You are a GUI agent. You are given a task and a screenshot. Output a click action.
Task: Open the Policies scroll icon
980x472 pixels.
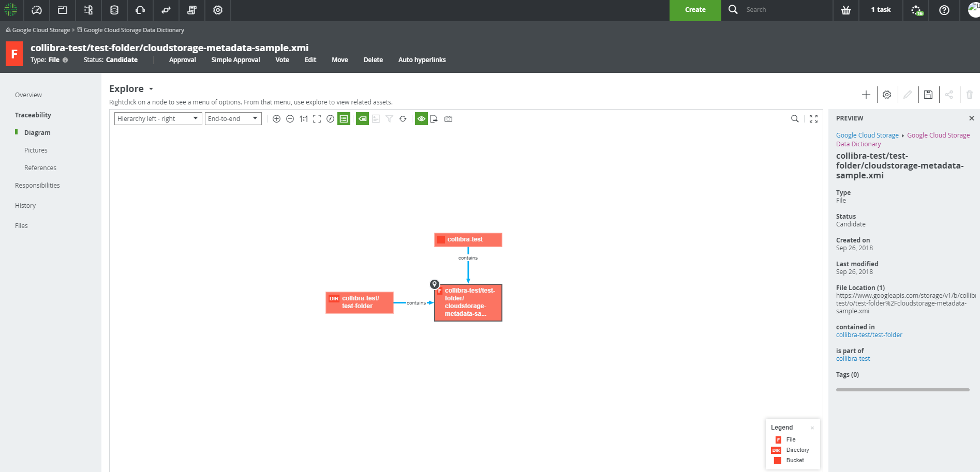click(192, 10)
